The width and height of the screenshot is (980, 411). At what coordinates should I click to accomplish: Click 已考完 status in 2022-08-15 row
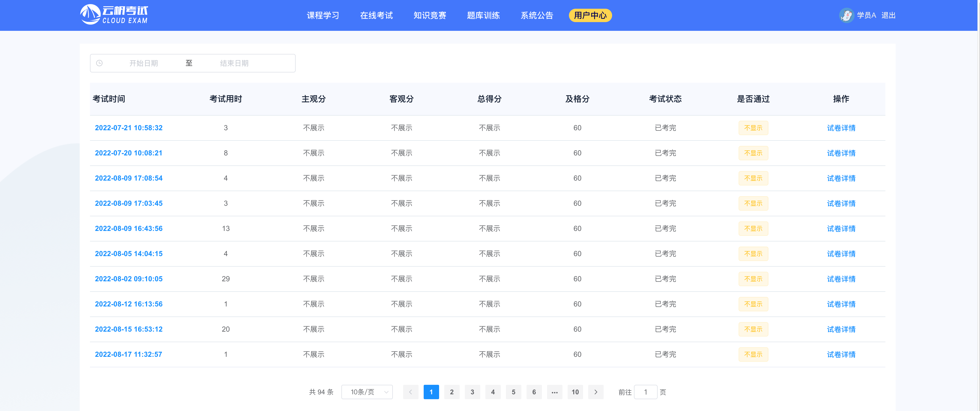point(665,329)
